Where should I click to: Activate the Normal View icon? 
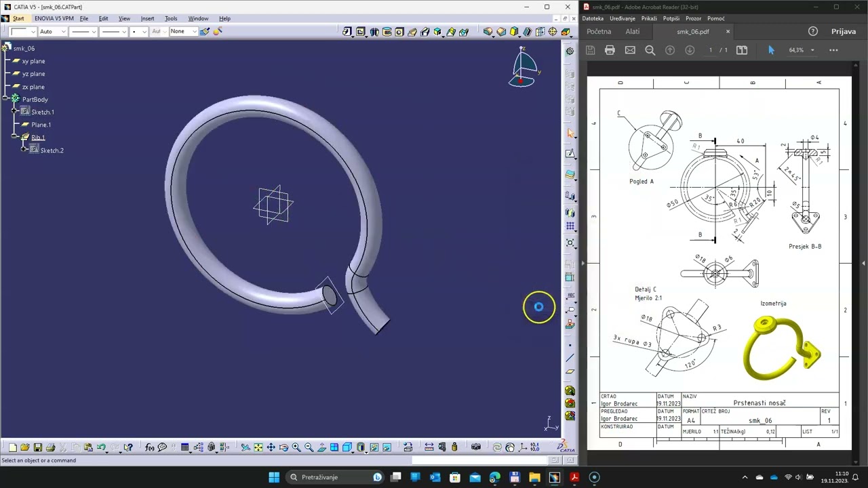(322, 447)
